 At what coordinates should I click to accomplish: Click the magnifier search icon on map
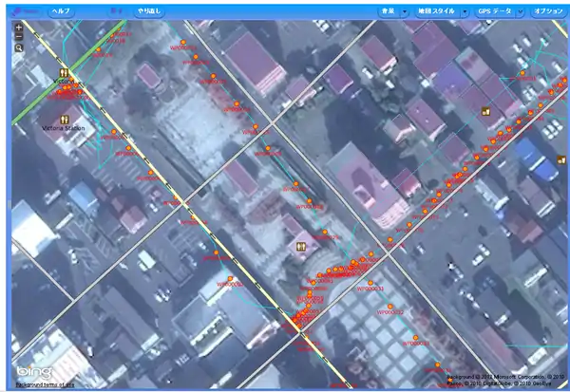coord(18,47)
